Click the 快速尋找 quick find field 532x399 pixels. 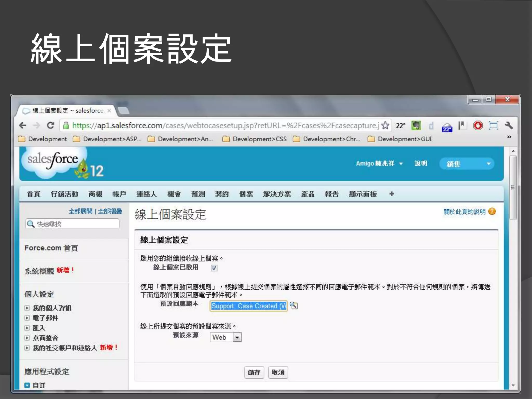click(x=72, y=224)
